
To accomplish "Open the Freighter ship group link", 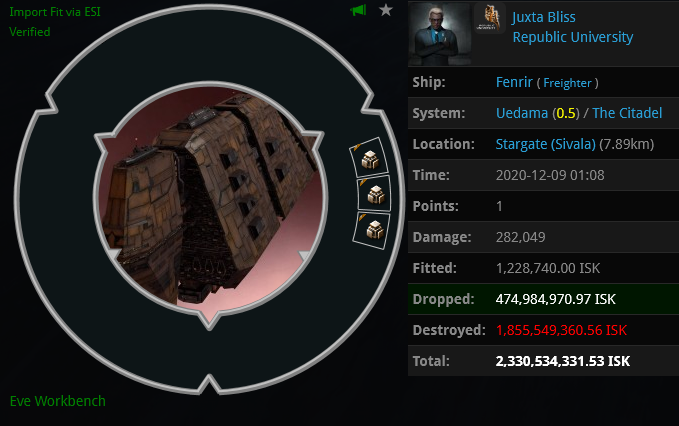I will coord(567,83).
